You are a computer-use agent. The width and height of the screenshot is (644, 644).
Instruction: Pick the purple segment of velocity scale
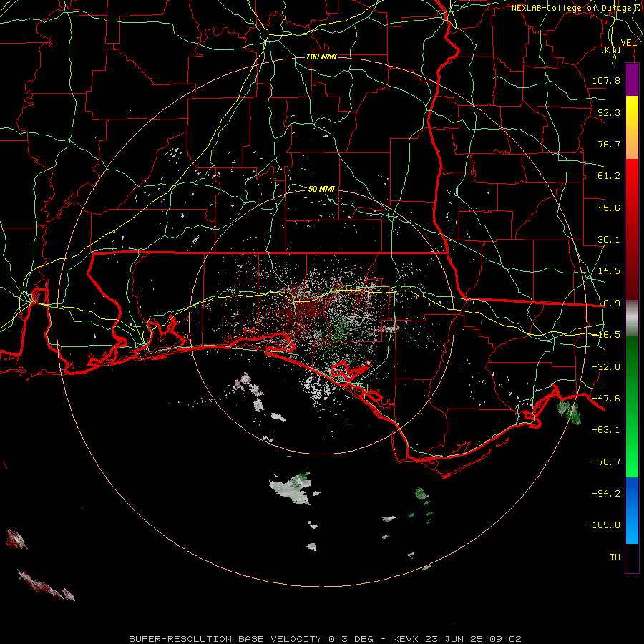(x=632, y=79)
